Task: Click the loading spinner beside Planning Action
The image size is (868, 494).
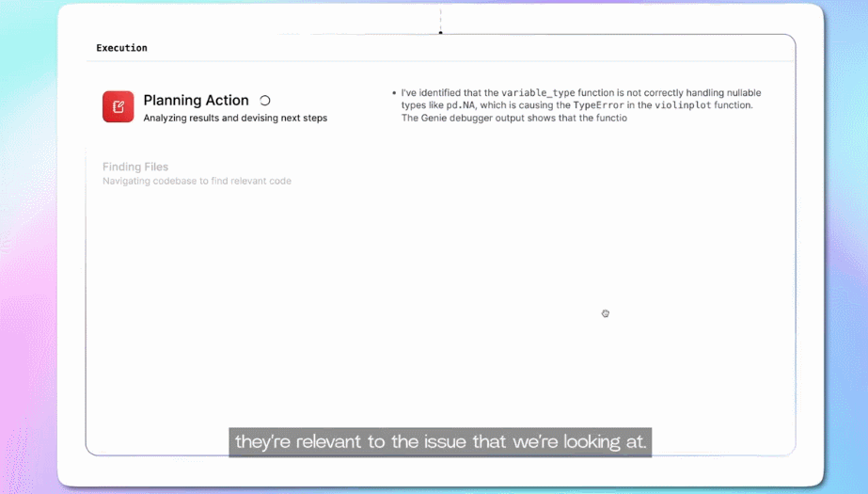Action: [x=265, y=101]
